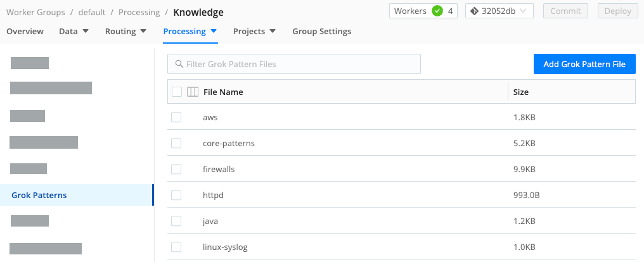Go to the Group Settings tab
Screen dimensions: 644x262
click(x=321, y=31)
